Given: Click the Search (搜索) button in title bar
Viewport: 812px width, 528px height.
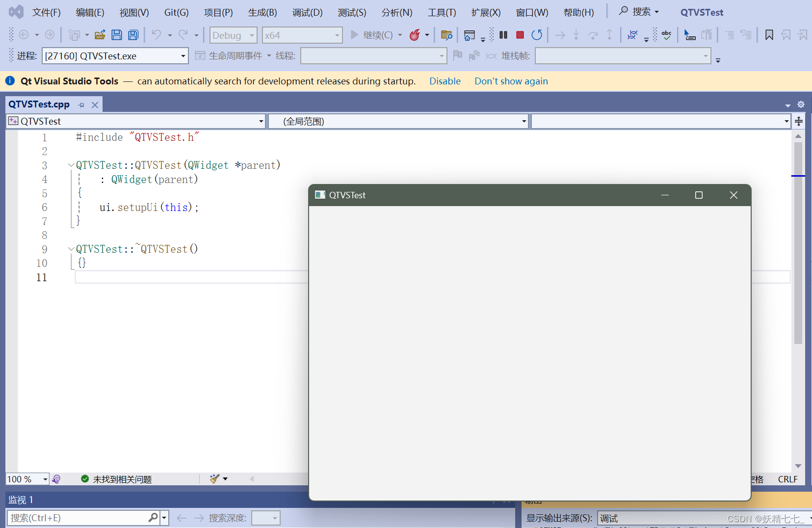Looking at the screenshot, I should 639,11.
